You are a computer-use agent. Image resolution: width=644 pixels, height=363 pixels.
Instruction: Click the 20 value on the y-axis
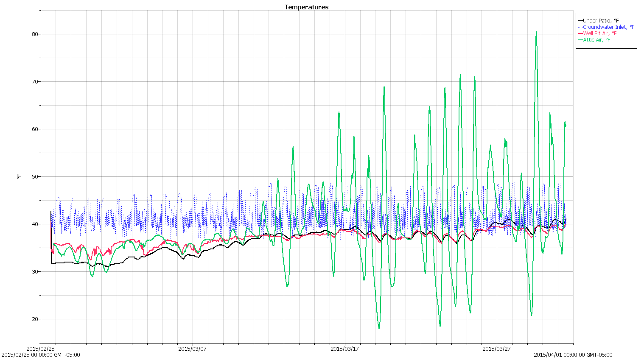(34, 319)
